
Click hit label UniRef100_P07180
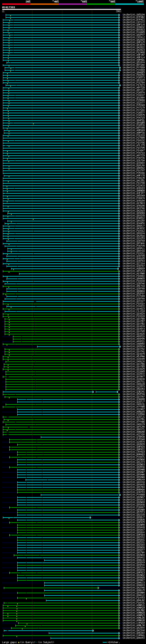point(133,110)
